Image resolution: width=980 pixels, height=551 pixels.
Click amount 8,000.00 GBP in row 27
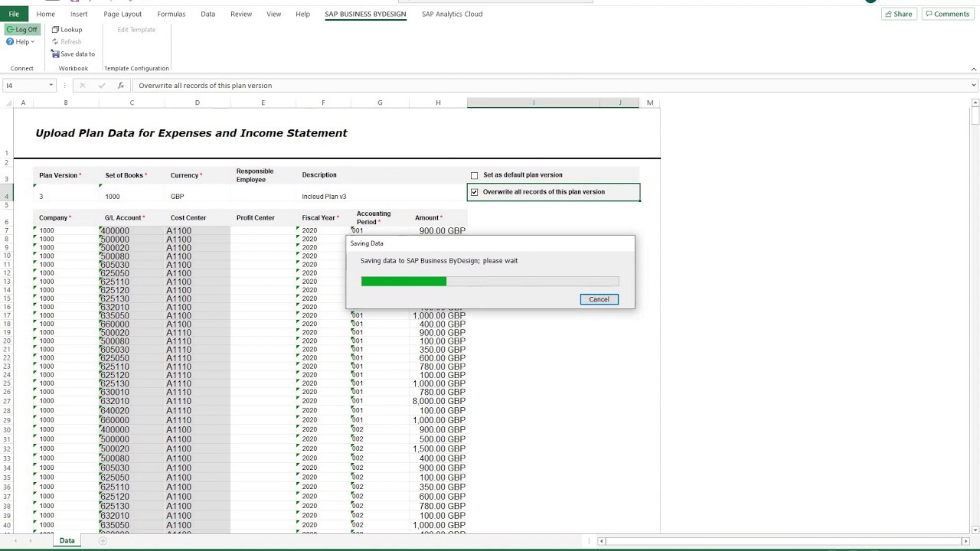click(439, 401)
